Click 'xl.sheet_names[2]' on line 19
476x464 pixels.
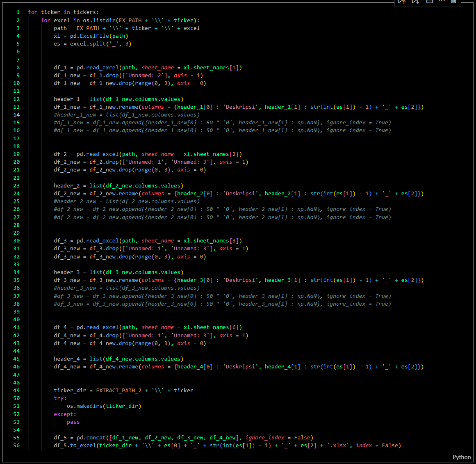point(211,154)
